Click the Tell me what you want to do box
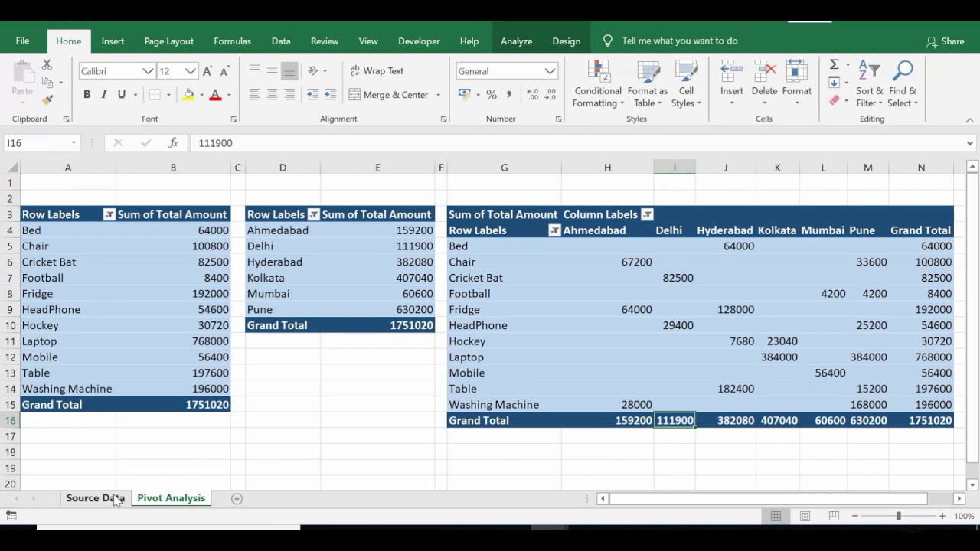The width and height of the screenshot is (980, 551). [x=679, y=41]
